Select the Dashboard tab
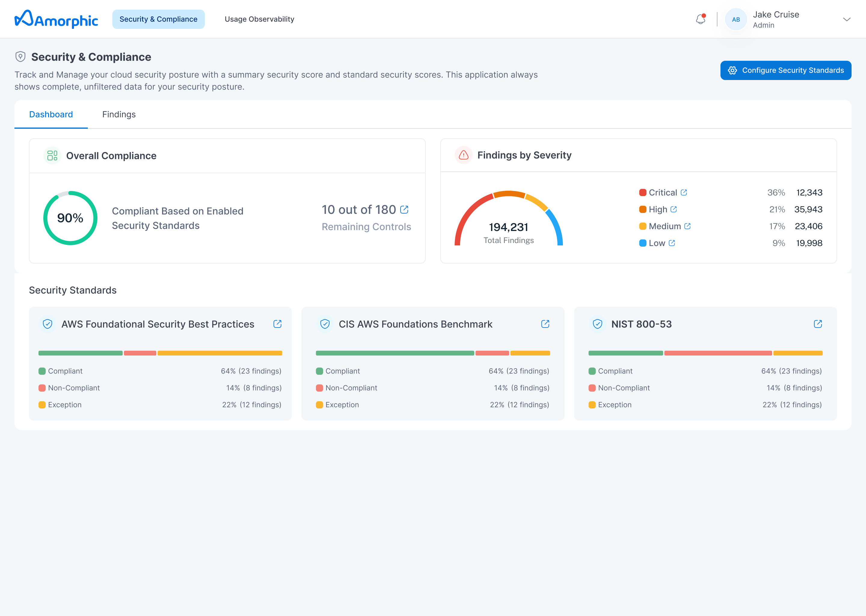866x616 pixels. [51, 114]
